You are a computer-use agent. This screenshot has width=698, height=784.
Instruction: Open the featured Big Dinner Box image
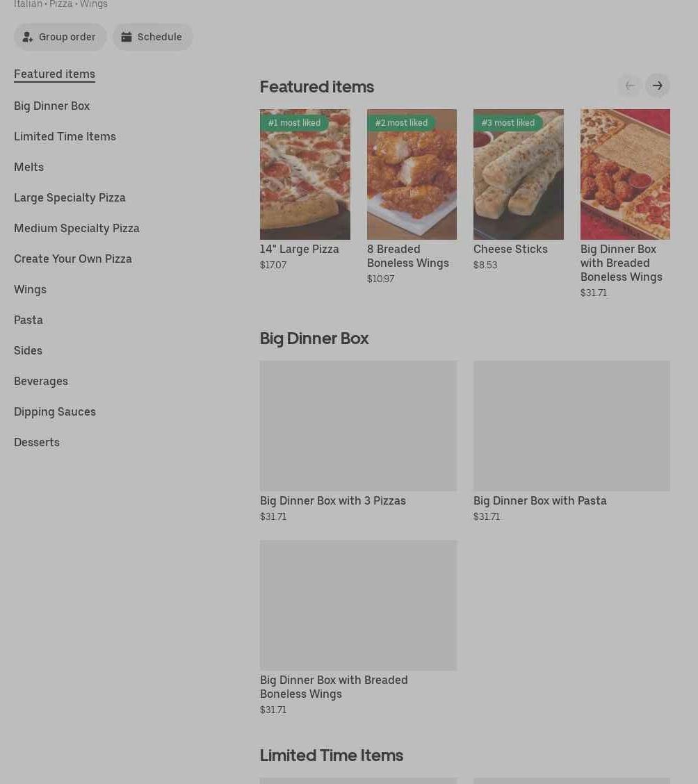tap(625, 174)
